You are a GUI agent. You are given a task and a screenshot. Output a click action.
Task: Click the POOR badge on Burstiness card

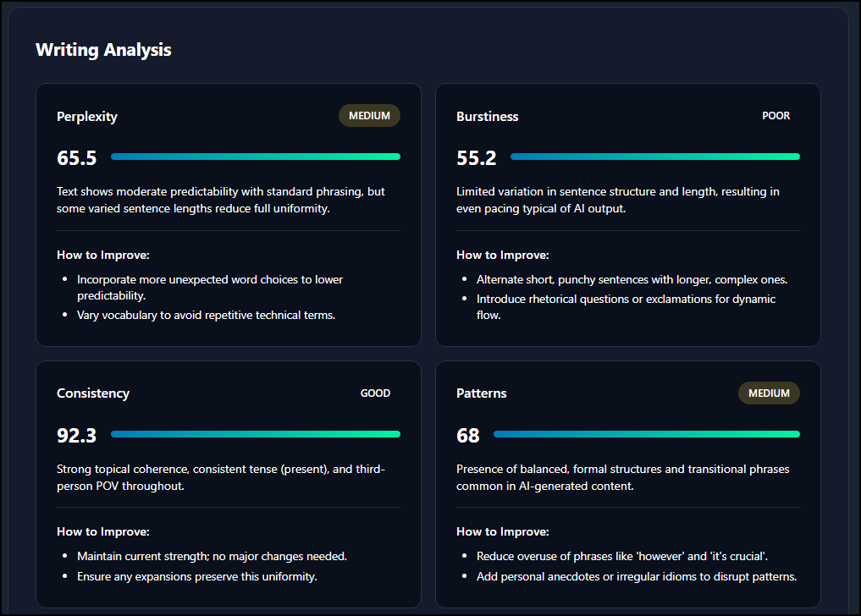pos(775,116)
